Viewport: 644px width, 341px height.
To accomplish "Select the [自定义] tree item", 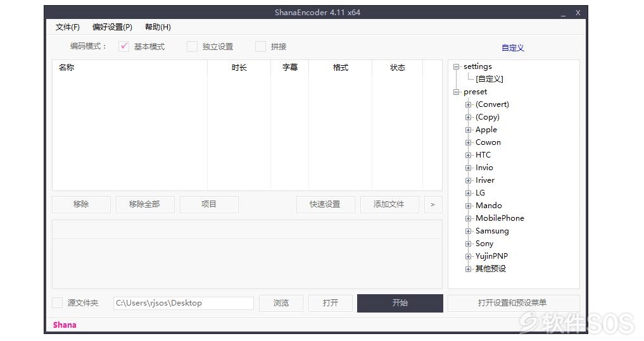I will 489,79.
